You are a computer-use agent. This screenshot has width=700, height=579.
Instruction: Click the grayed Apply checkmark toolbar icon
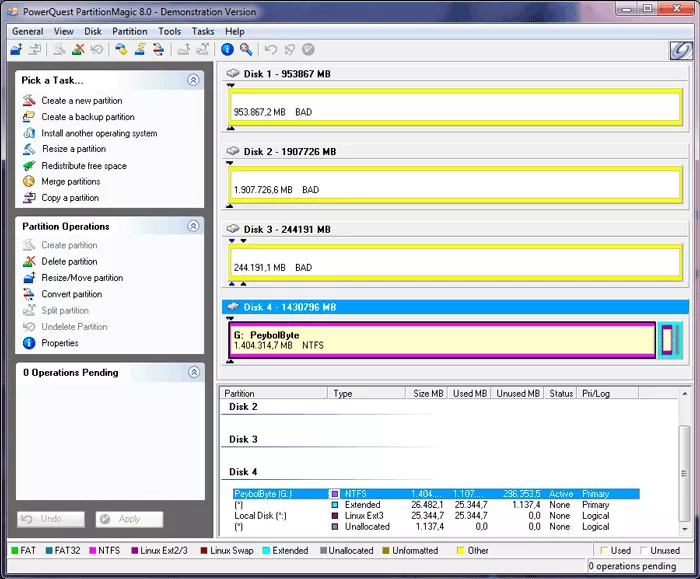point(308,50)
